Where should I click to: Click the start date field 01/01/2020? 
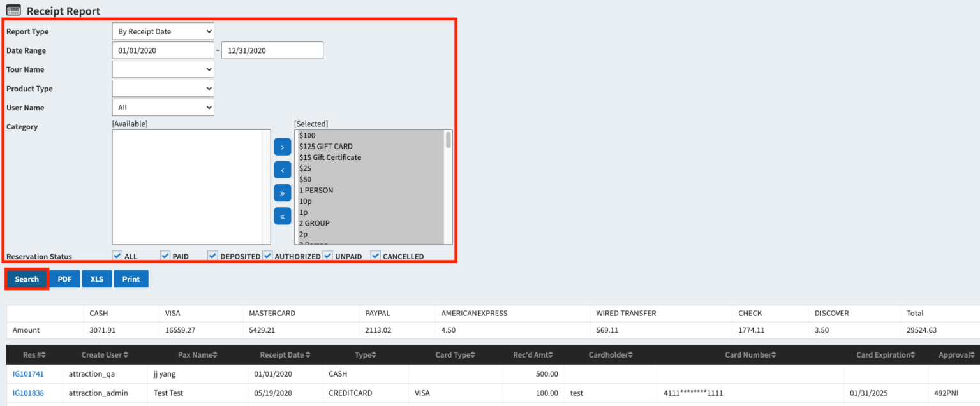pyautogui.click(x=163, y=50)
